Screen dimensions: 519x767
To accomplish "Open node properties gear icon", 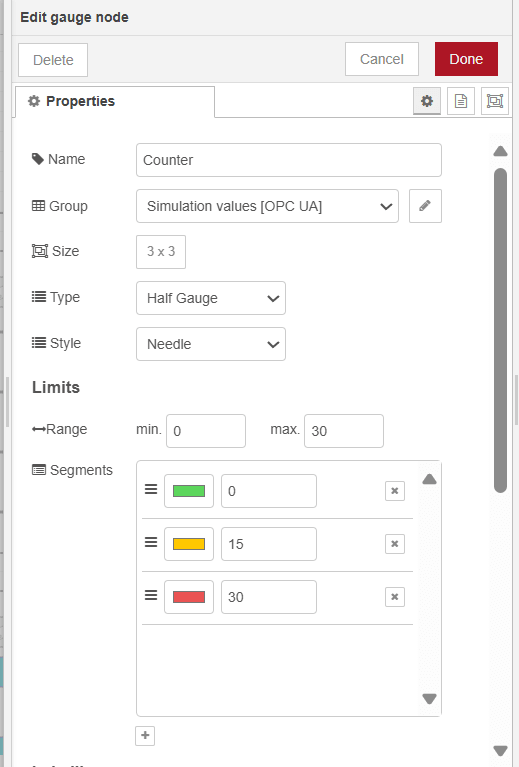I will [427, 101].
